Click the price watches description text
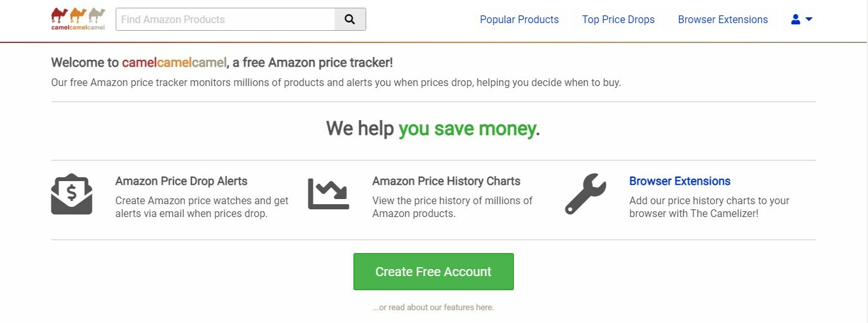Screen dimensions: 868x323 (202, 207)
